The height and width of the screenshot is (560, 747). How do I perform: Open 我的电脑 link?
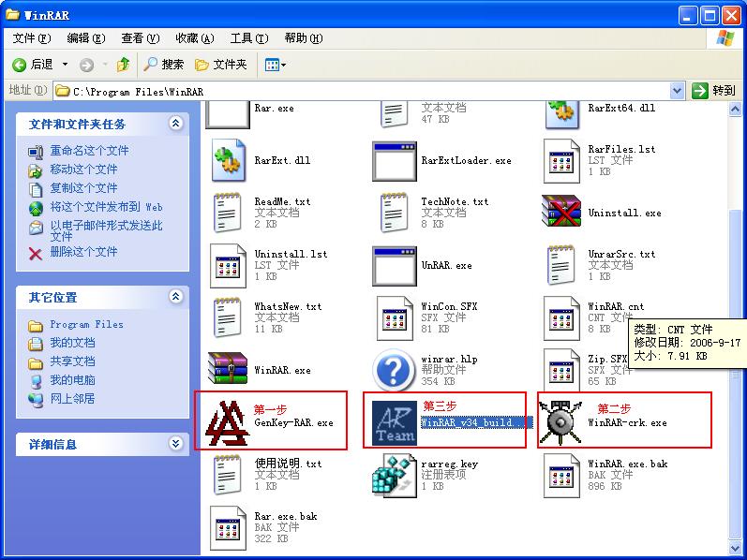tap(72, 380)
